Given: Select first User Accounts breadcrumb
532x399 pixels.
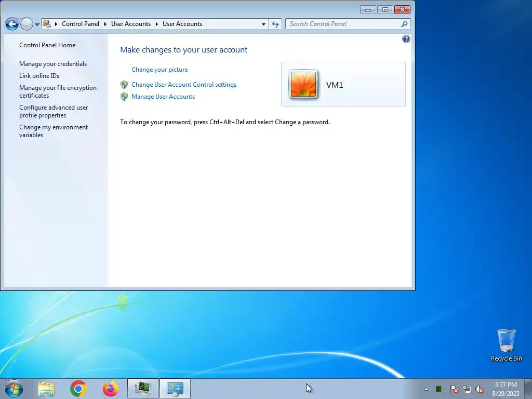Looking at the screenshot, I should pyautogui.click(x=130, y=24).
